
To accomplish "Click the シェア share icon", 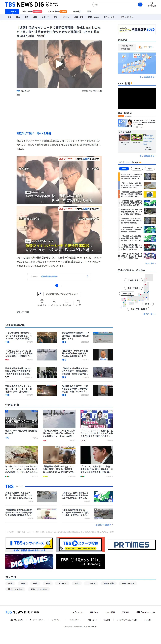I will pos(78,301).
